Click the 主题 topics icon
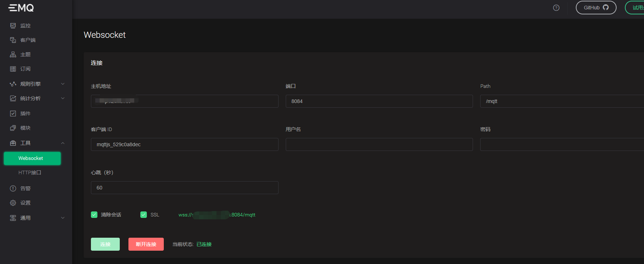The height and width of the screenshot is (264, 644). coord(13,54)
